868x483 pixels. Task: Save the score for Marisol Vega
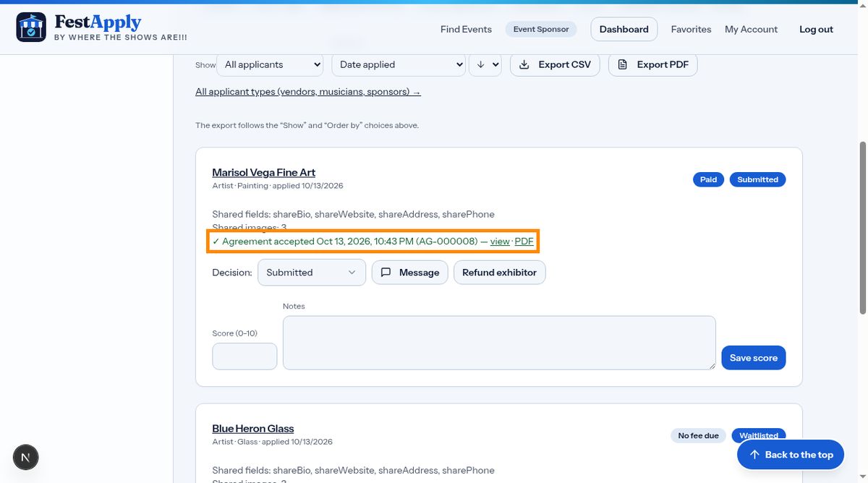[x=754, y=358]
